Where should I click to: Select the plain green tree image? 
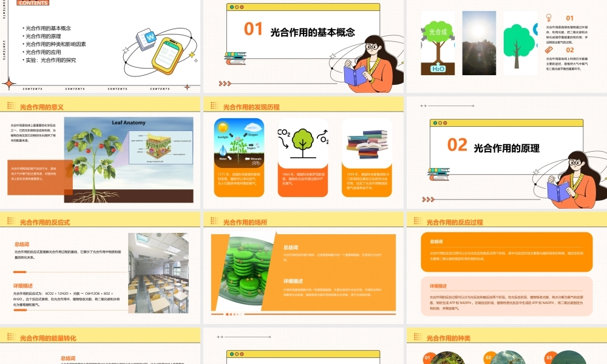click(x=520, y=43)
